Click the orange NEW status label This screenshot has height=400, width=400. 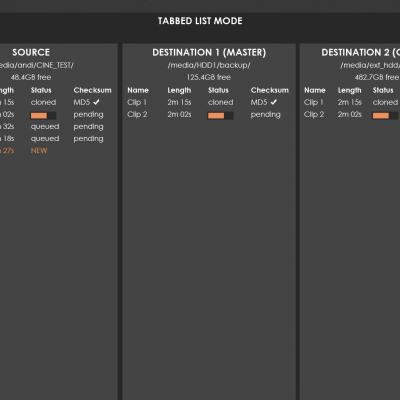click(x=39, y=151)
